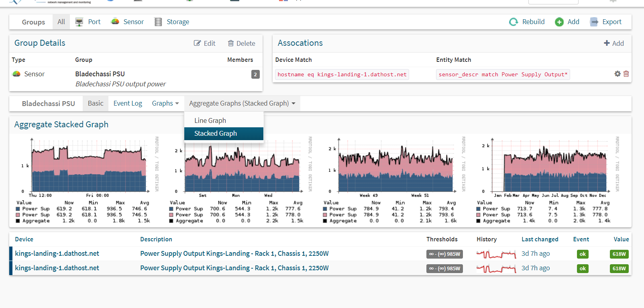Click the sensor type icon next to Sensor
Image resolution: width=644 pixels, height=308 pixels.
coord(16,74)
